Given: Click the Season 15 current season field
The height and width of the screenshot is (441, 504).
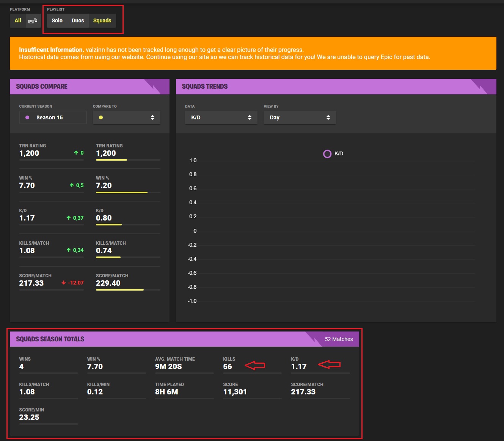Looking at the screenshot, I should [53, 117].
